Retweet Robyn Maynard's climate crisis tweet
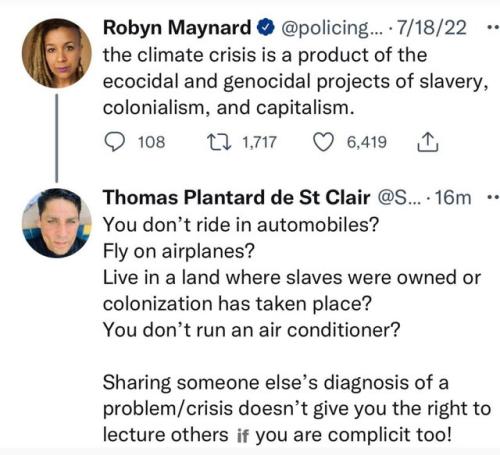 tap(219, 142)
